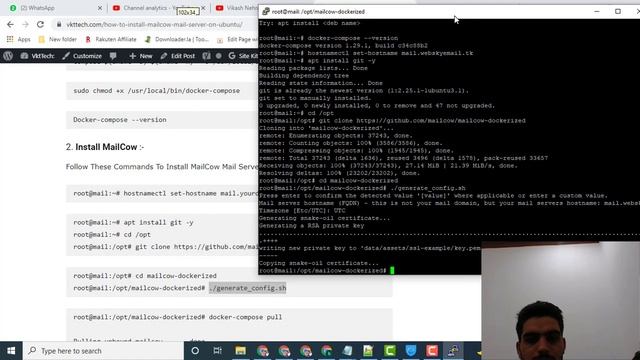
Task: Open the New folder bookmark
Action: point(58,39)
